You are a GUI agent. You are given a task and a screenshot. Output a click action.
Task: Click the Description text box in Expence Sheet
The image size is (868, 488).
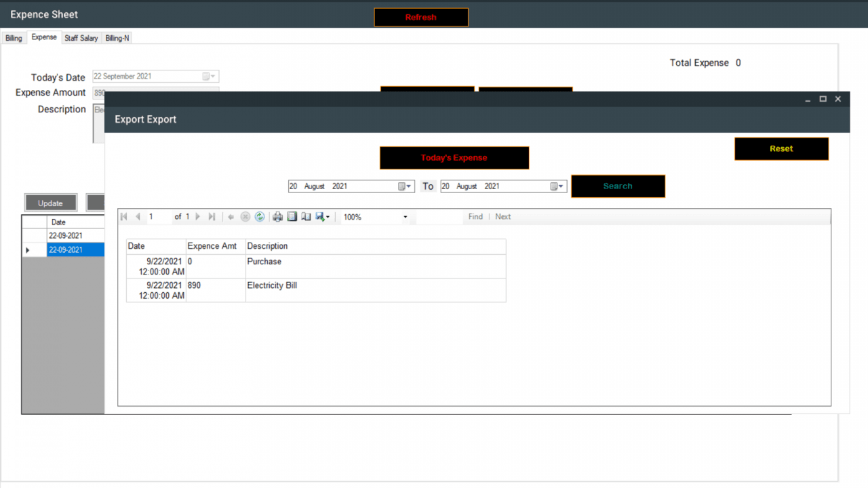(x=98, y=123)
